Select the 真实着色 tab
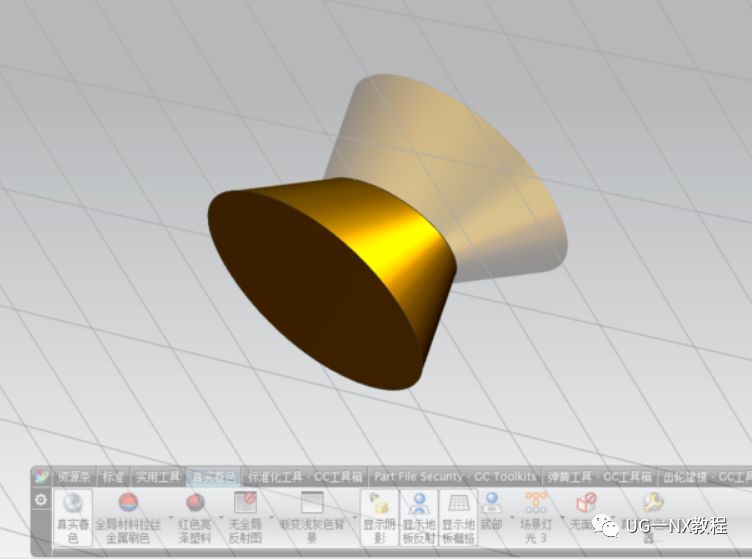This screenshot has width=752, height=559. pos(214,477)
